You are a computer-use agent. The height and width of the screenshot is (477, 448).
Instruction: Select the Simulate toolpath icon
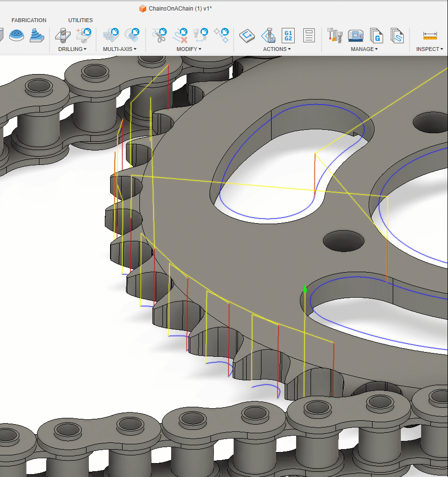(x=269, y=35)
